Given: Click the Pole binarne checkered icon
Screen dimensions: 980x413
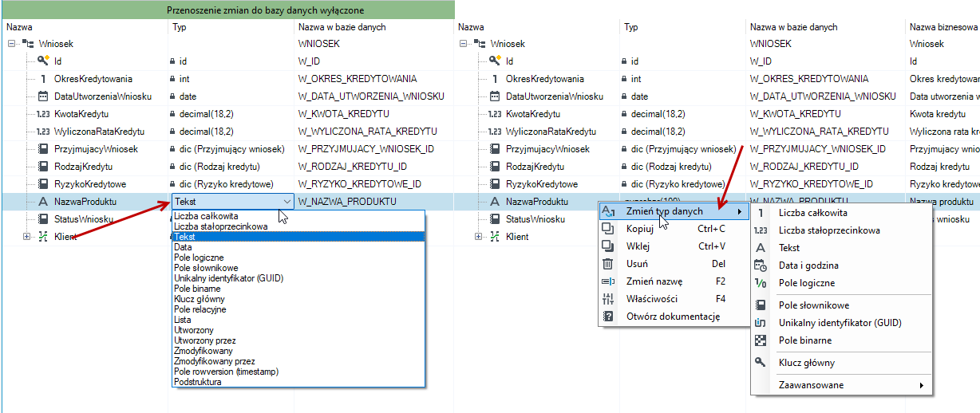Looking at the screenshot, I should click(761, 340).
